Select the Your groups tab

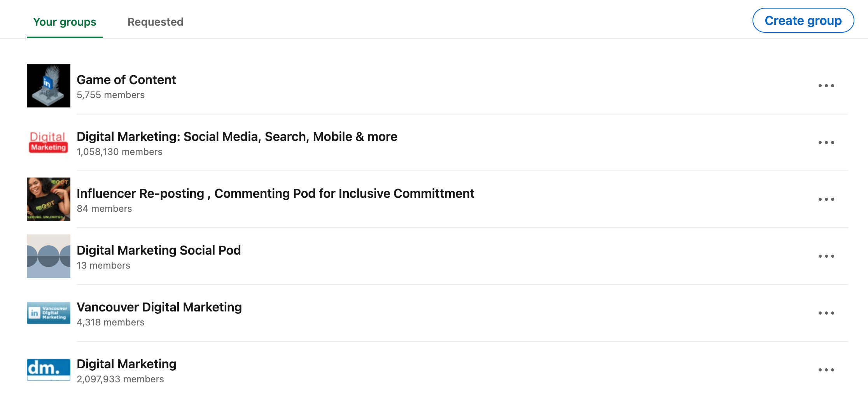[65, 22]
